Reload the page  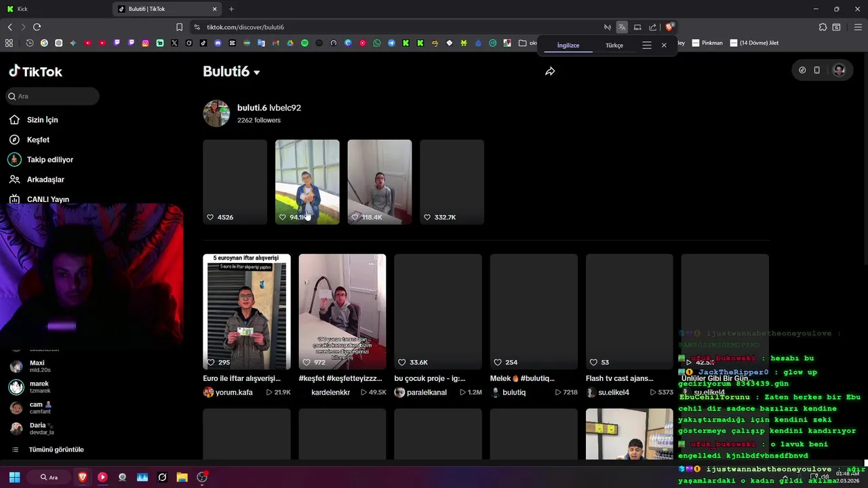(37, 27)
